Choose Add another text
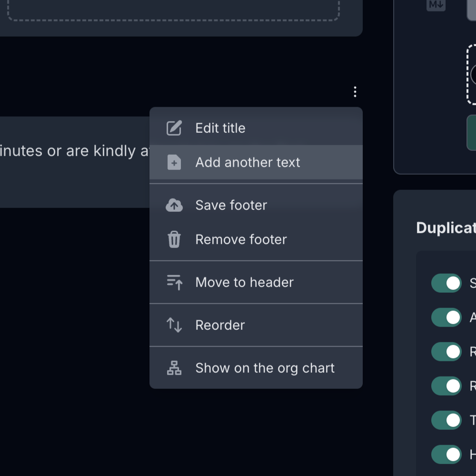This screenshot has height=476, width=476. (x=256, y=162)
